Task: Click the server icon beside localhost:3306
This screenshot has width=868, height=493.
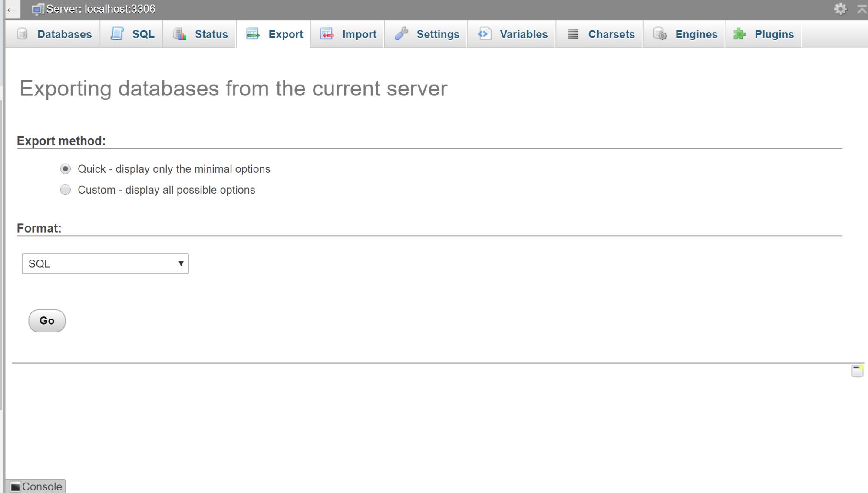Action: [x=38, y=9]
